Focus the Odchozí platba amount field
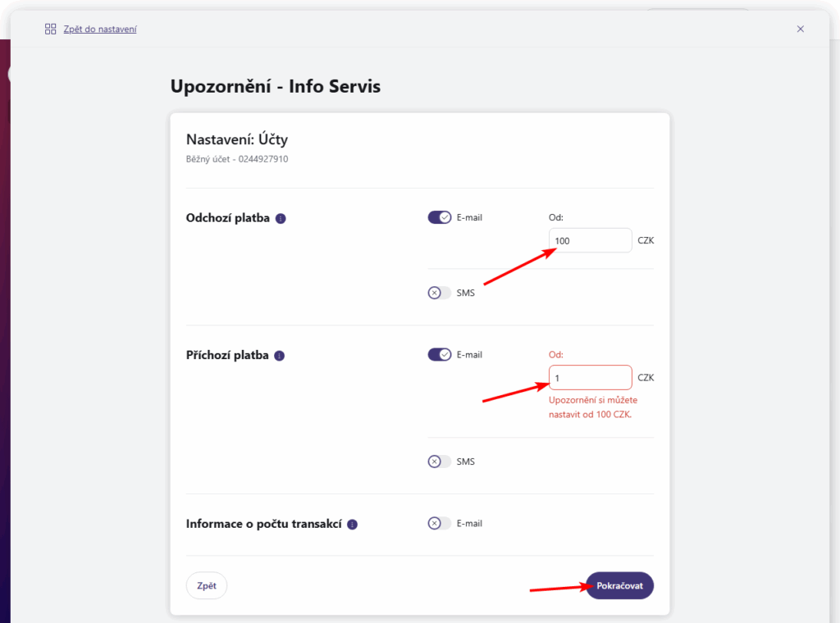 point(590,241)
